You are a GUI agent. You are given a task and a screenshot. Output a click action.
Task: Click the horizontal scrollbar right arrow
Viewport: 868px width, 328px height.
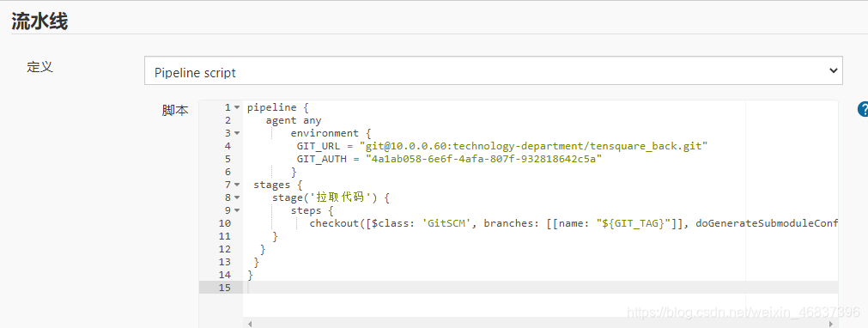click(x=832, y=324)
